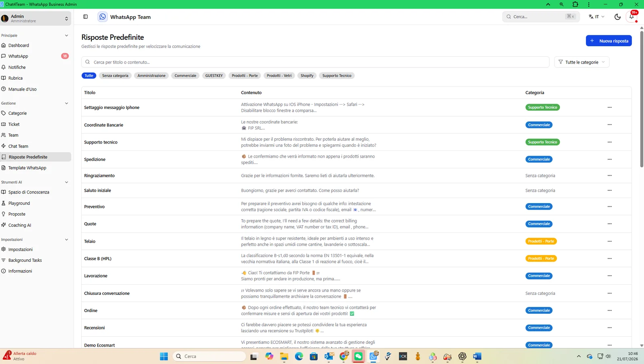644x364 pixels.
Task: Open actions menu for Telaio row
Action: pyautogui.click(x=609, y=241)
